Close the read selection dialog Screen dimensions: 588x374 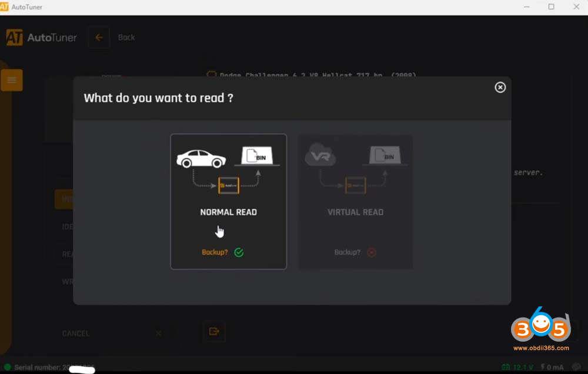(500, 88)
